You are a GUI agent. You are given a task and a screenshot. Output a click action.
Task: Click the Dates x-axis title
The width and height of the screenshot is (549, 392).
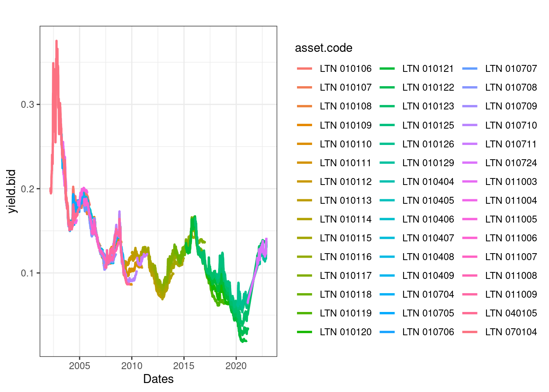pyautogui.click(x=158, y=379)
